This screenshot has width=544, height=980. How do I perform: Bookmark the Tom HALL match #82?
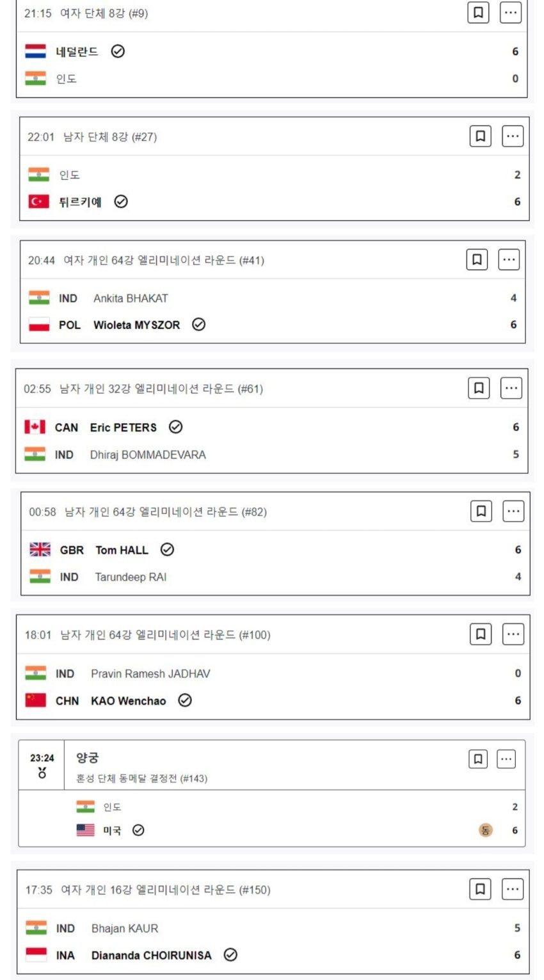[x=481, y=511]
